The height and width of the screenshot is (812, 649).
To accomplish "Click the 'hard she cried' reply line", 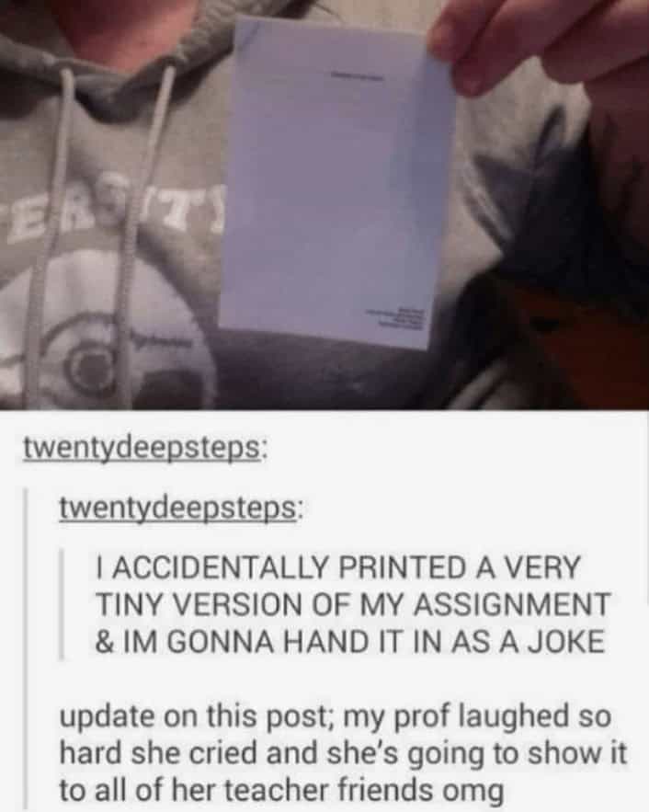I will pos(343,754).
